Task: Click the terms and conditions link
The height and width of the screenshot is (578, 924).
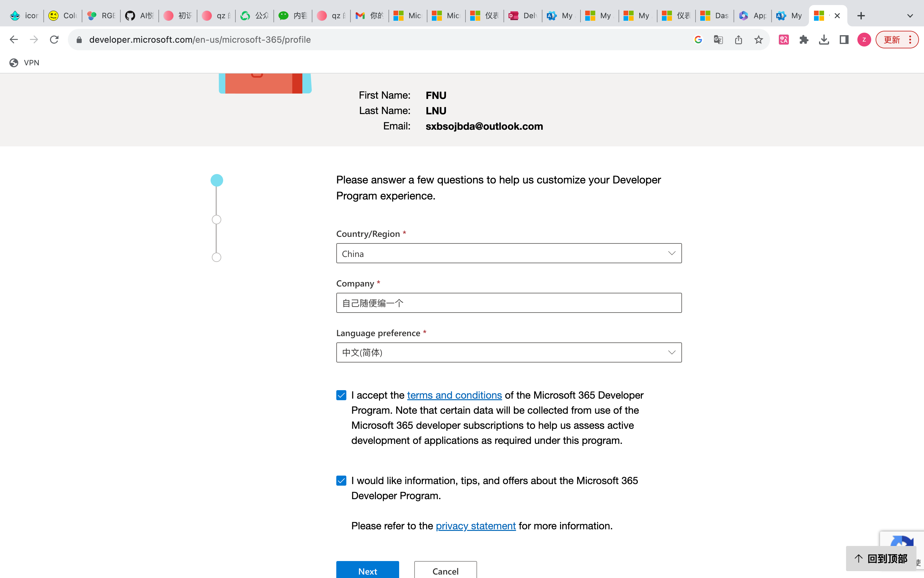Action: pyautogui.click(x=454, y=395)
